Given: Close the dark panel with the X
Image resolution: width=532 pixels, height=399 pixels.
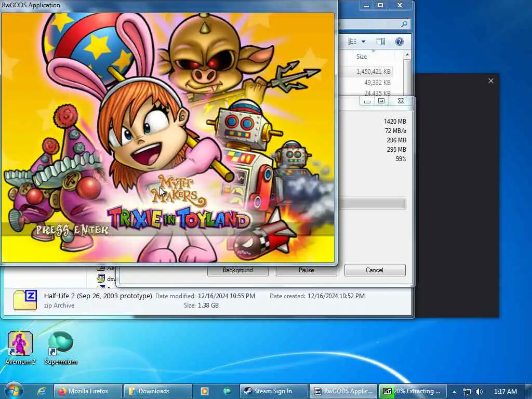Looking at the screenshot, I should point(490,81).
